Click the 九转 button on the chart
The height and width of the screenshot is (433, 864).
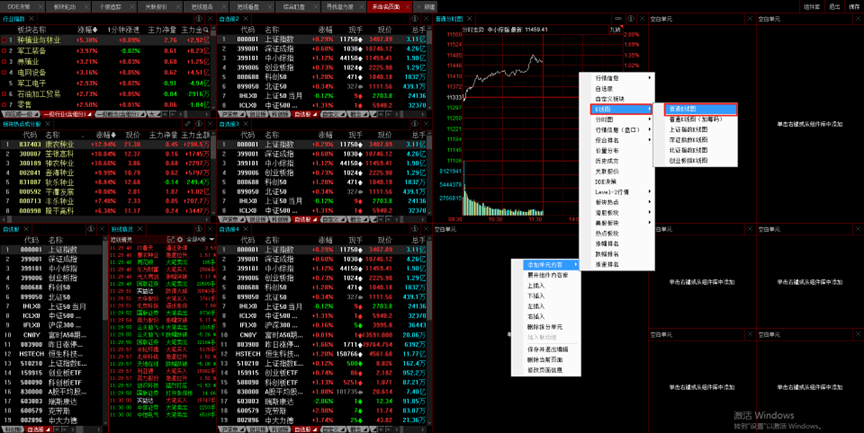point(615,30)
